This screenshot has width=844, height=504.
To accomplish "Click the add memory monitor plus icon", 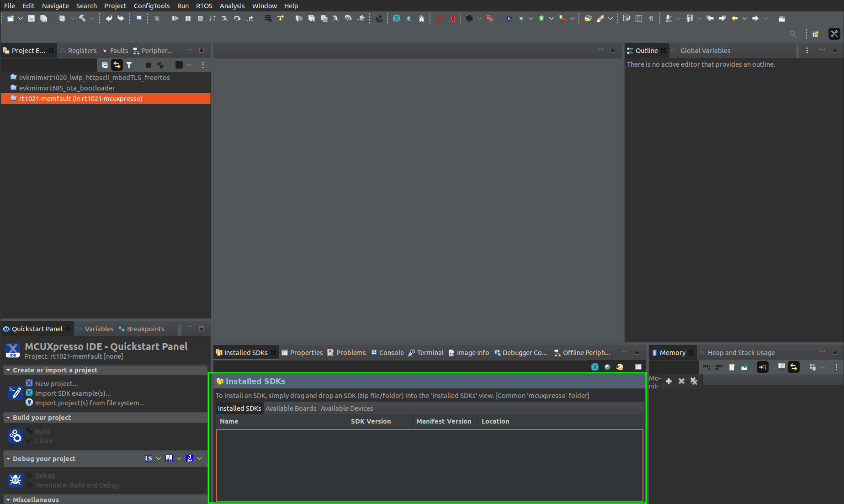I will tap(669, 381).
